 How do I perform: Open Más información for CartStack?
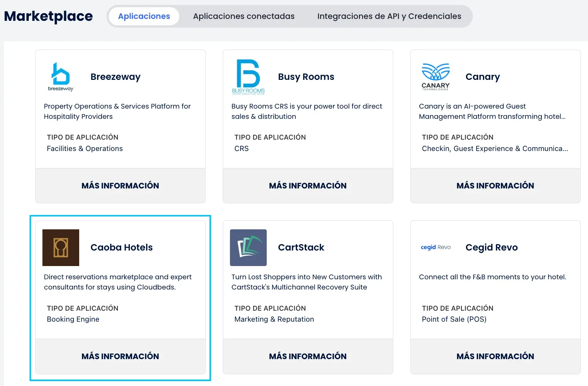(x=308, y=356)
